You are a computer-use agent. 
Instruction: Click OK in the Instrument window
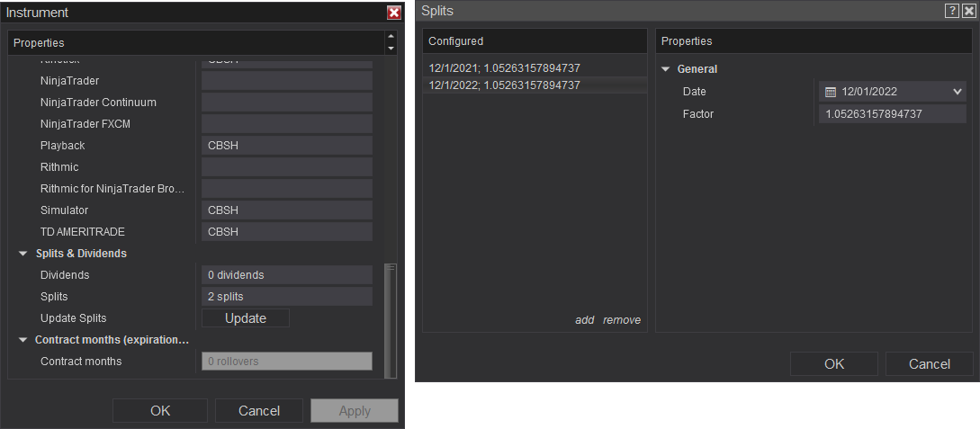(x=160, y=410)
